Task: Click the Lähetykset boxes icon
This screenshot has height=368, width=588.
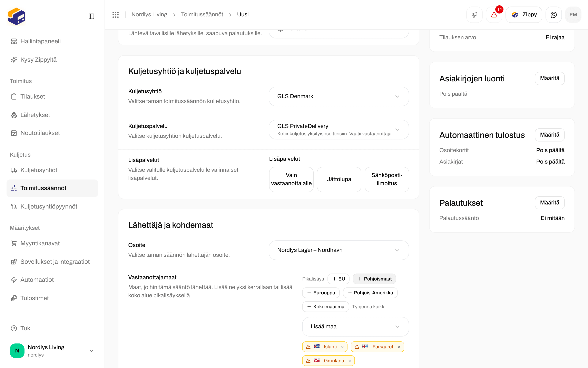Action: 14,115
